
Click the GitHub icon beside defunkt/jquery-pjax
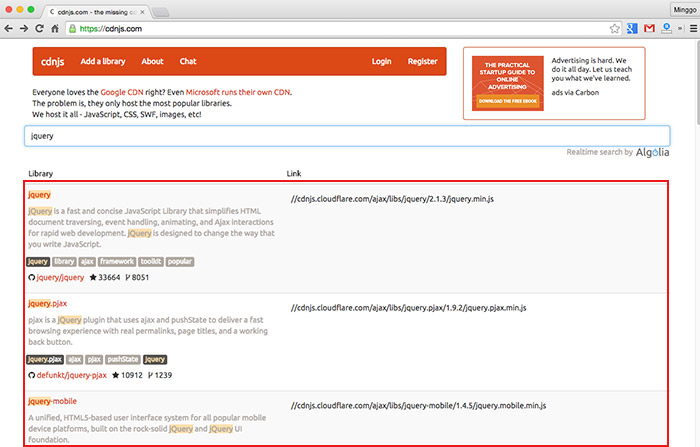pyautogui.click(x=32, y=375)
